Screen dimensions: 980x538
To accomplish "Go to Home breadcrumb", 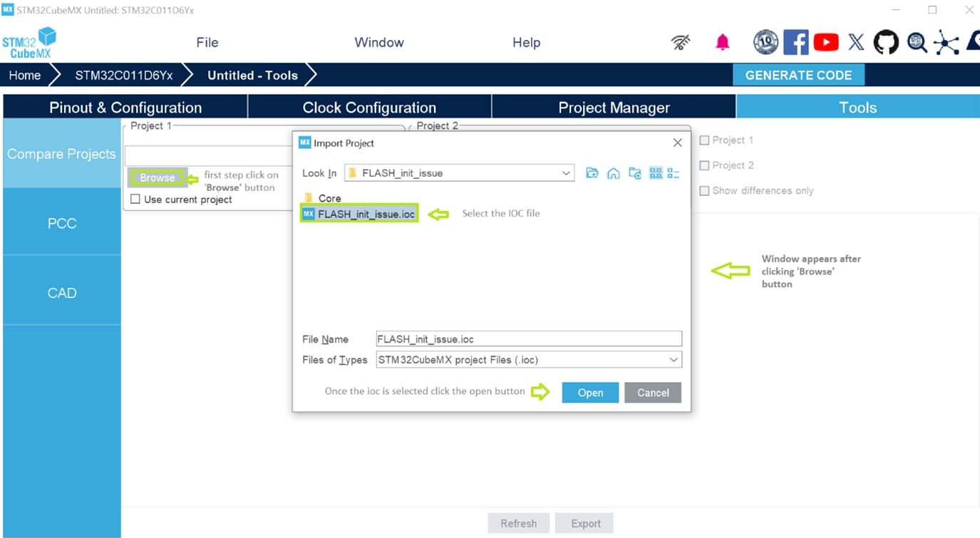I will tap(25, 75).
